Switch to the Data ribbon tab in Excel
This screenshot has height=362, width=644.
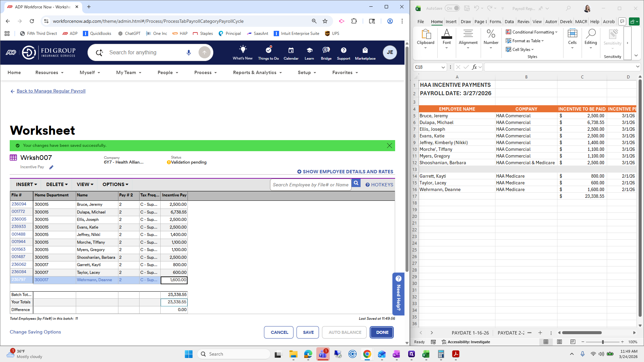(509, 21)
